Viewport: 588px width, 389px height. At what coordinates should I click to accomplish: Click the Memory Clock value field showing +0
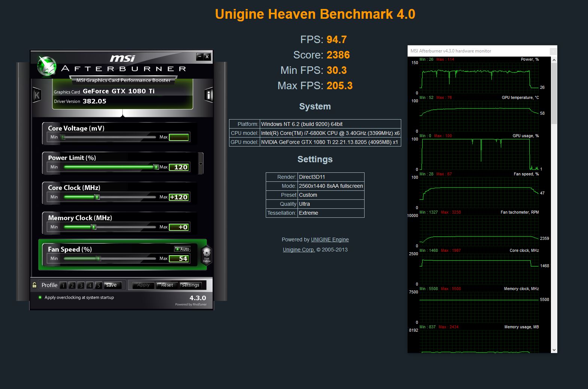click(x=179, y=227)
